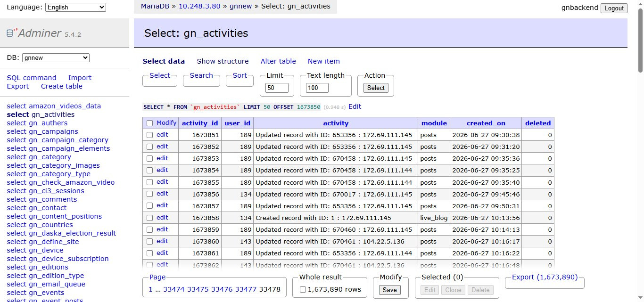Image resolution: width=644 pixels, height=302 pixels.
Task: Check the row for activity_id 1673861
Action: coord(149,253)
